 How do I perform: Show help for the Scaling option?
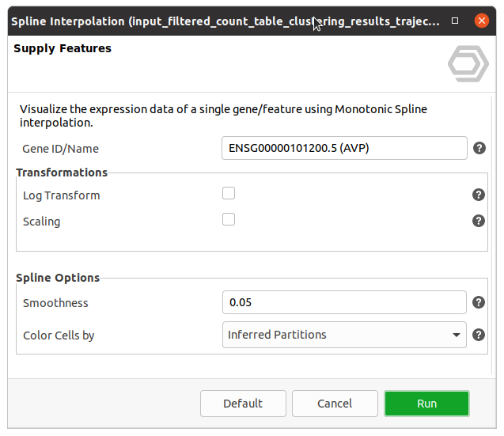coord(479,221)
